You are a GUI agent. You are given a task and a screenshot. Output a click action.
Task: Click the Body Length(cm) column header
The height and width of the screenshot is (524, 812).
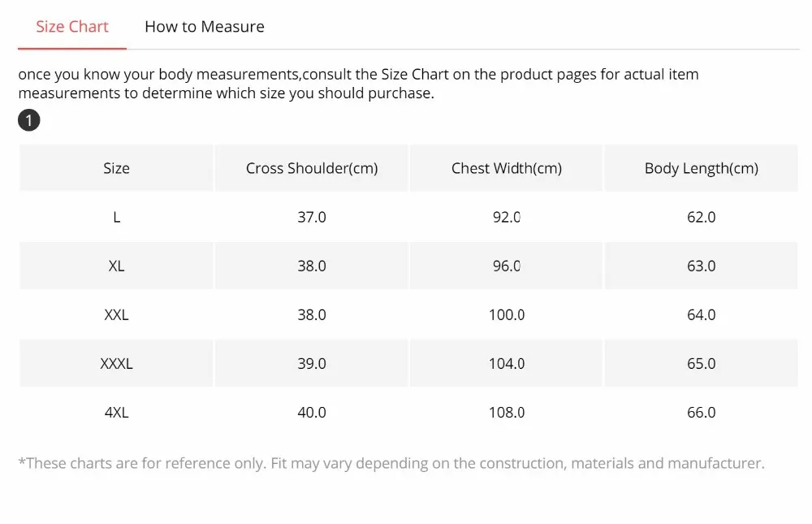tap(702, 168)
